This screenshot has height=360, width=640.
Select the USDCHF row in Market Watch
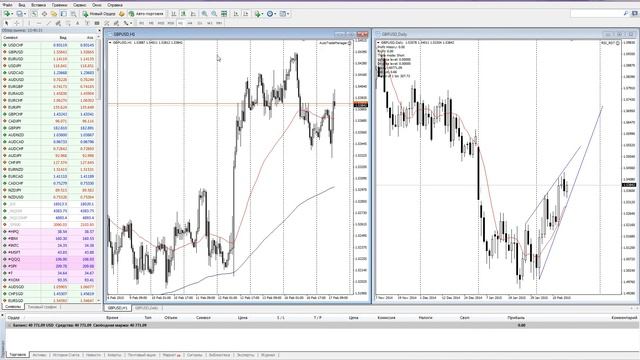click(x=48, y=45)
